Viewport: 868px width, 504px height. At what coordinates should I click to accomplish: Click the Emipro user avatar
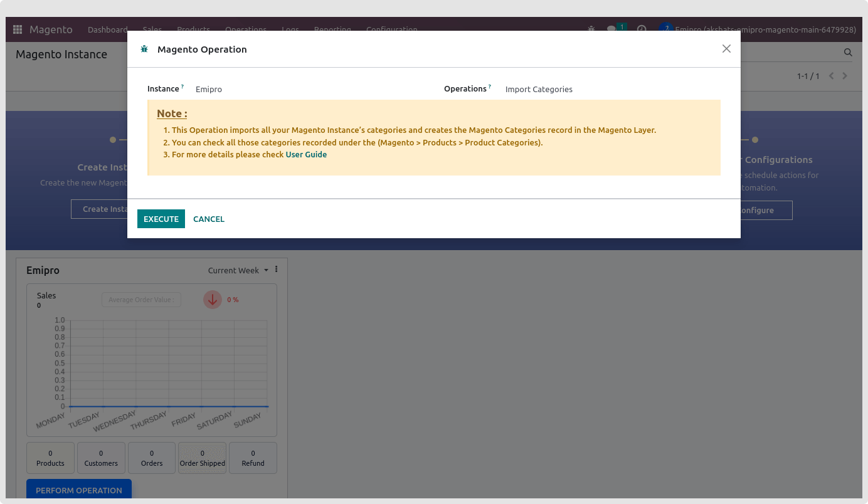666,28
